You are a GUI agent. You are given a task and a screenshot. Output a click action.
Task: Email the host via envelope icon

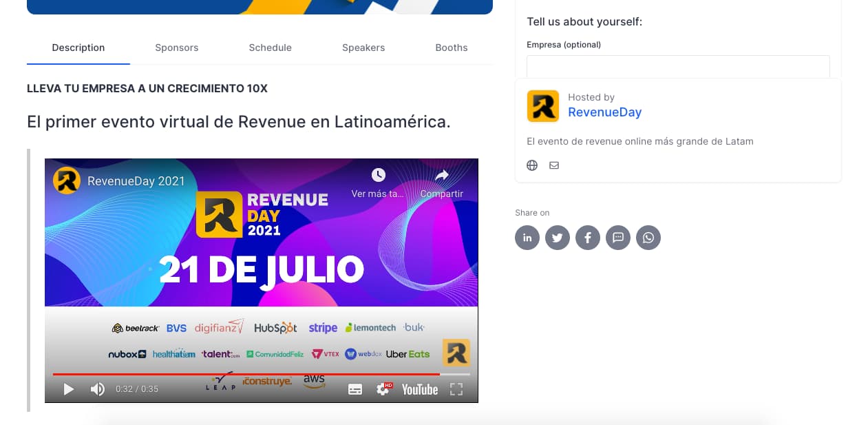tap(553, 165)
